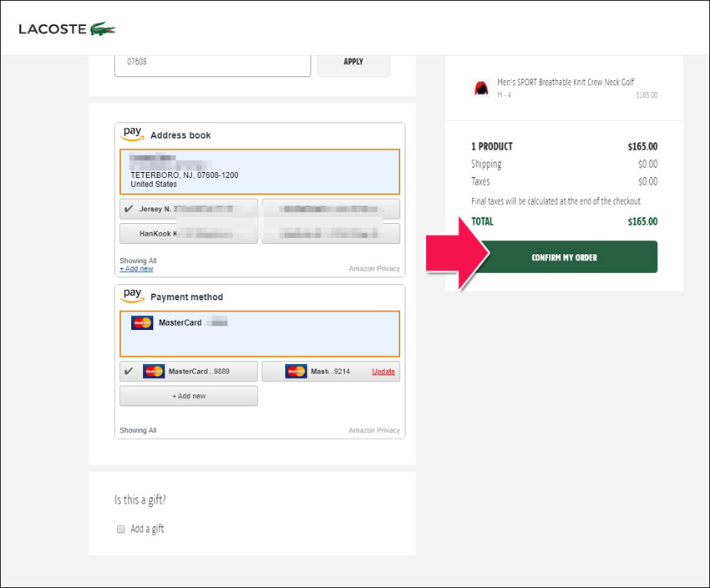Click the Taxes label in order summary
710x588 pixels.
pos(480,181)
